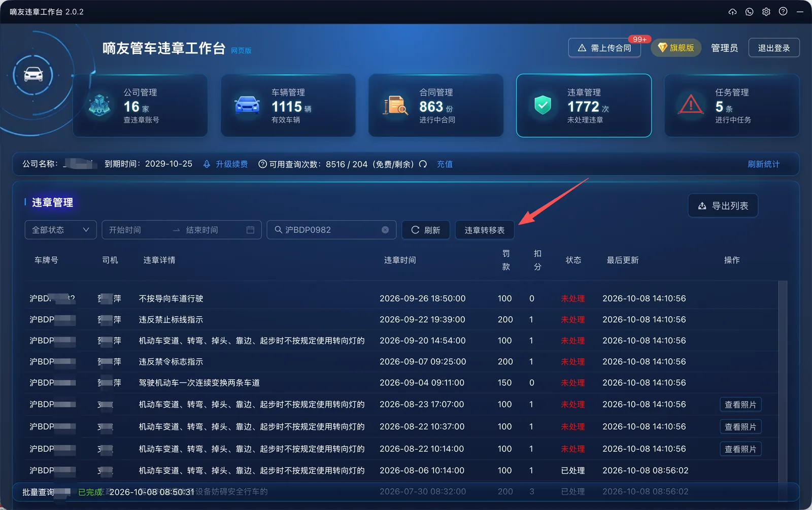Click the 不按导向车道行驶 violation row
Image resolution: width=812 pixels, height=510 pixels.
(401, 298)
